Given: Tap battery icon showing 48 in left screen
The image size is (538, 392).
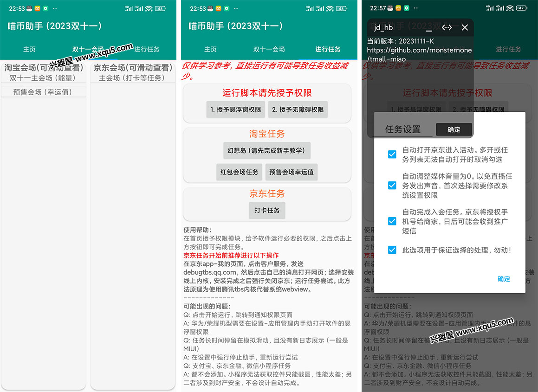Looking at the screenshot, I should click(x=161, y=8).
